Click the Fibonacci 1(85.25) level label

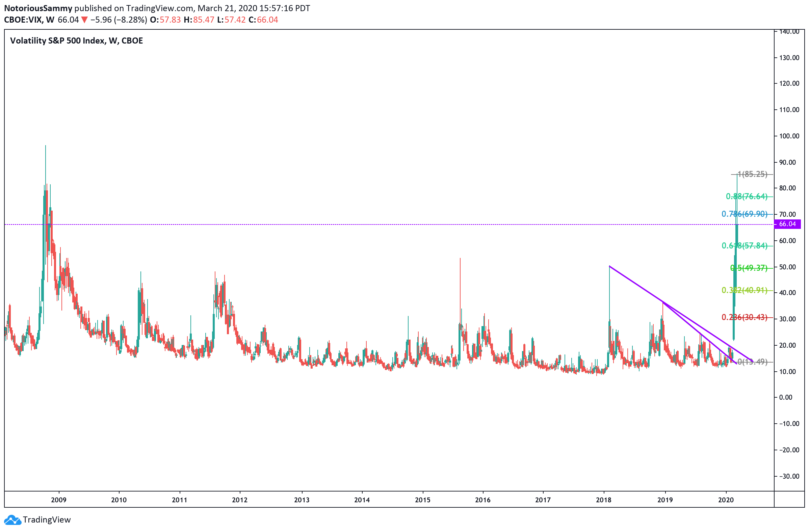tap(752, 175)
